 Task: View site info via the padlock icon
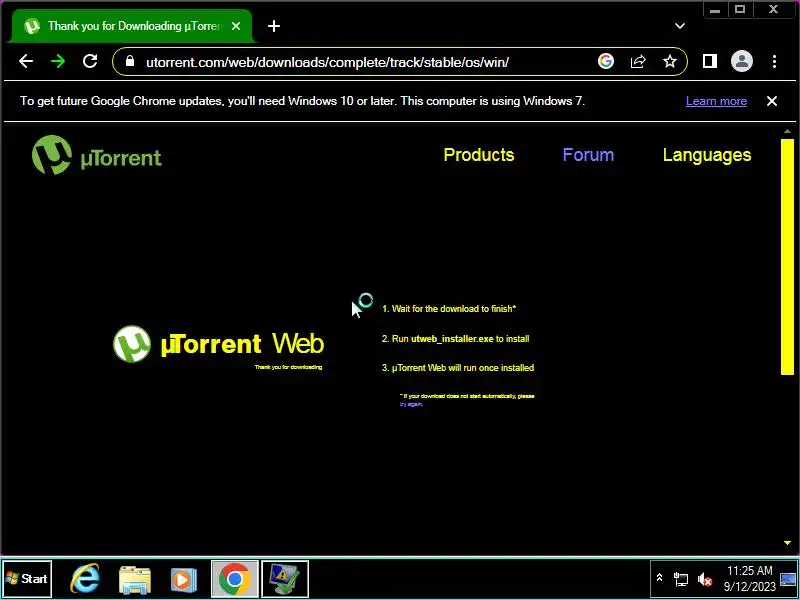click(130, 62)
